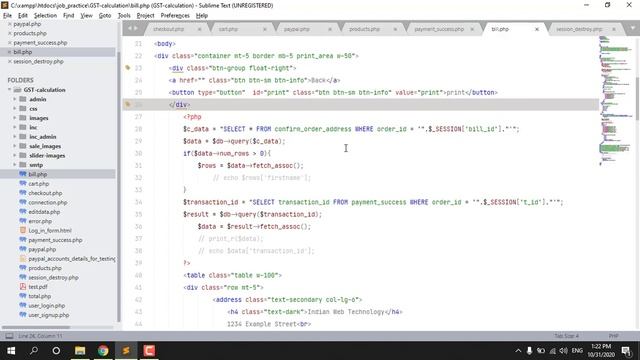The image size is (640, 360).
Task: Change the Tab Size setting
Action: (566, 336)
